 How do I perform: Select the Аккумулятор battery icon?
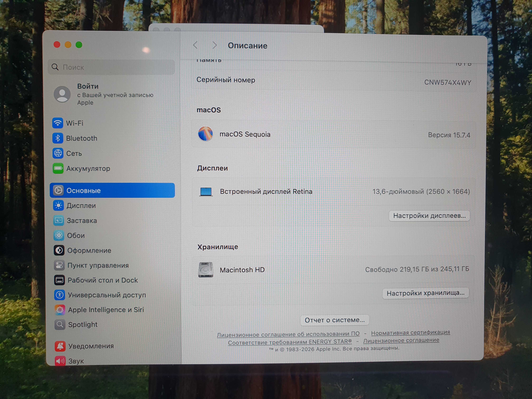(x=58, y=168)
